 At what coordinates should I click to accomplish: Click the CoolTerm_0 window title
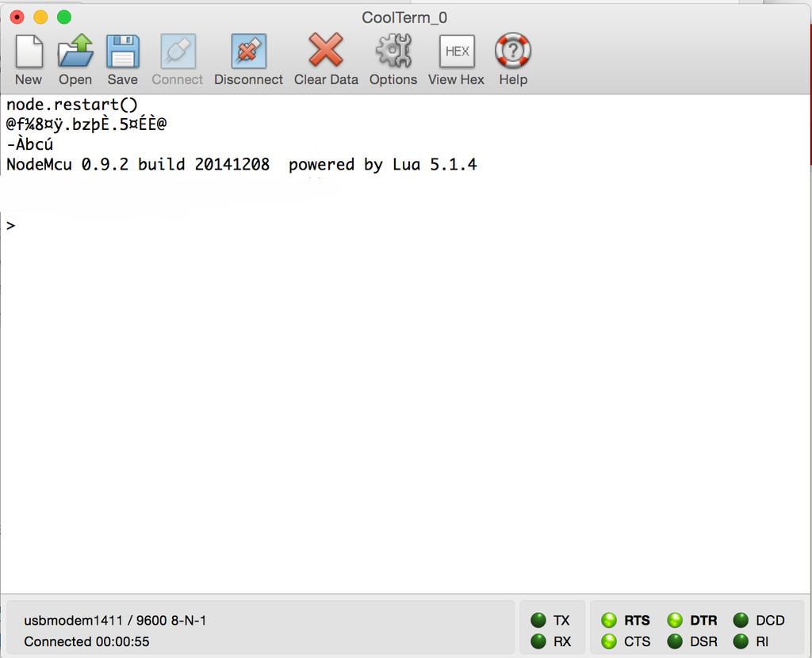click(404, 17)
